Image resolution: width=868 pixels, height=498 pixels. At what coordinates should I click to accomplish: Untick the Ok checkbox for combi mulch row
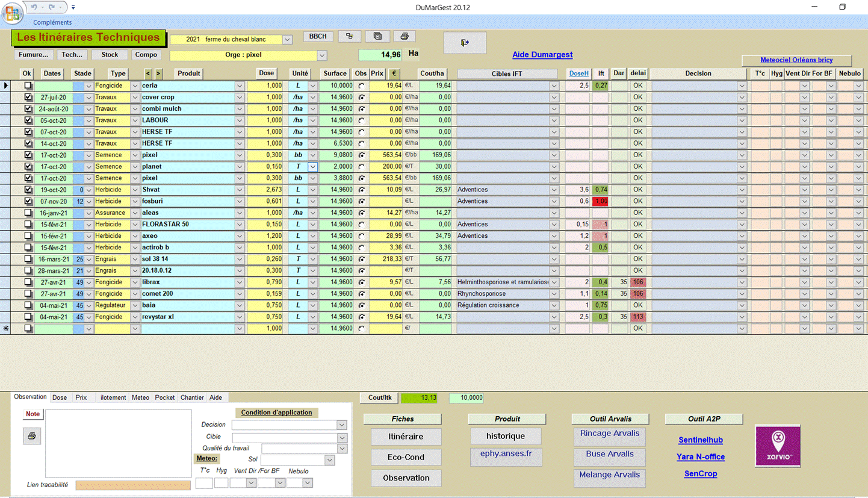(x=28, y=109)
